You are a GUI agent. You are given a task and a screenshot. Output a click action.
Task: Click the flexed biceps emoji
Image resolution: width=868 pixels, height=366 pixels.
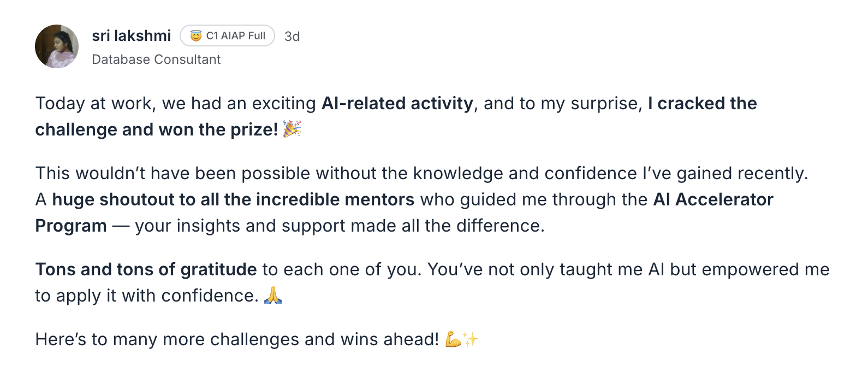(x=453, y=339)
